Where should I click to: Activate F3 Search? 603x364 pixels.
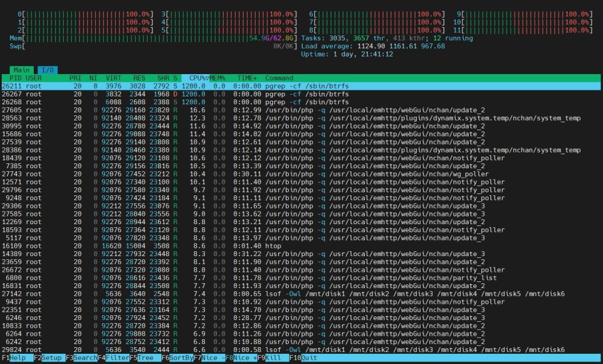[81, 358]
